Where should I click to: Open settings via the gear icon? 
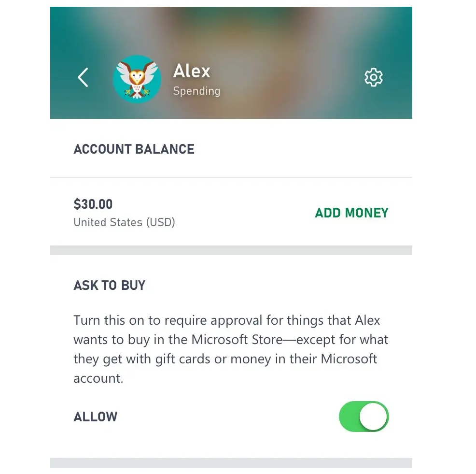pos(373,77)
